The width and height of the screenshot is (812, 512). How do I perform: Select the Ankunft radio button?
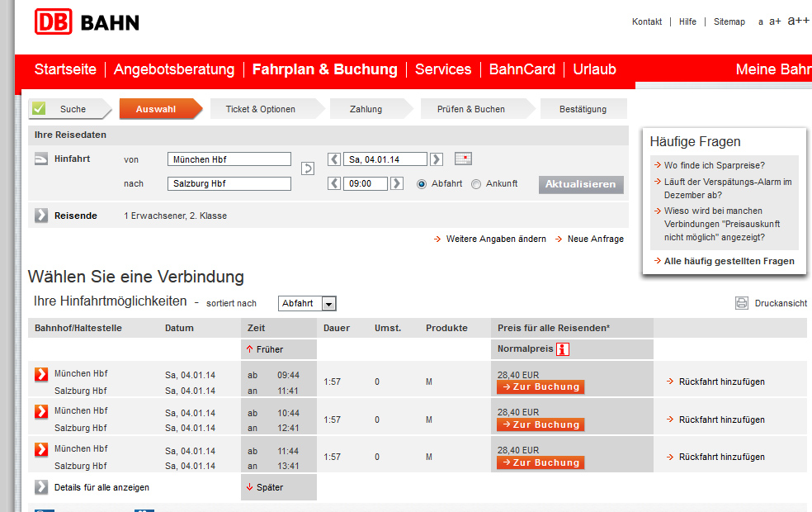coord(476,184)
